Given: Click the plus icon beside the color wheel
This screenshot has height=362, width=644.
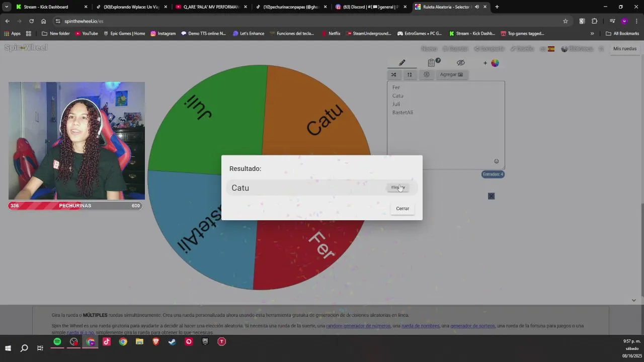Looking at the screenshot, I should click(485, 63).
